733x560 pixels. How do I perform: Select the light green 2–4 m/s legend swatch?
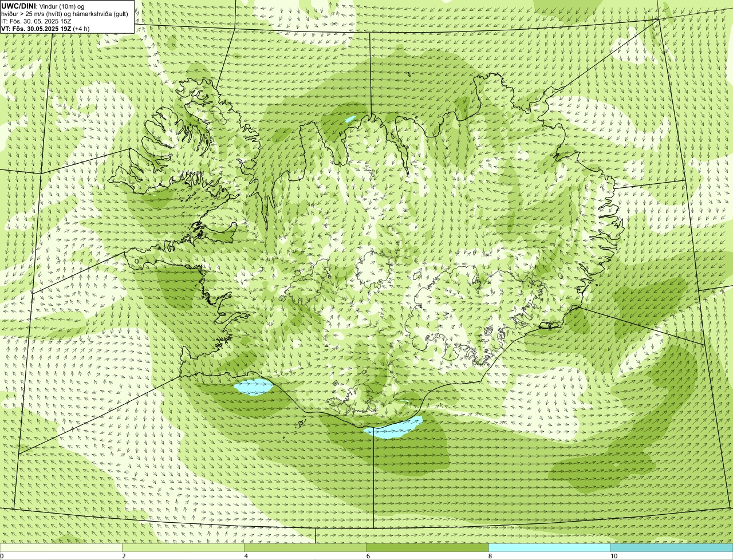(183, 548)
